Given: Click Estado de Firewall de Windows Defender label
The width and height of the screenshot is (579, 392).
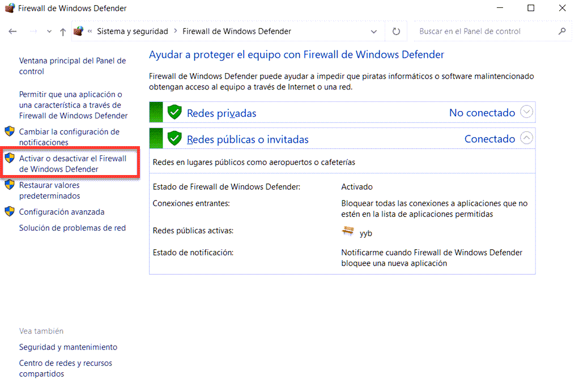Looking at the screenshot, I should [x=227, y=187].
